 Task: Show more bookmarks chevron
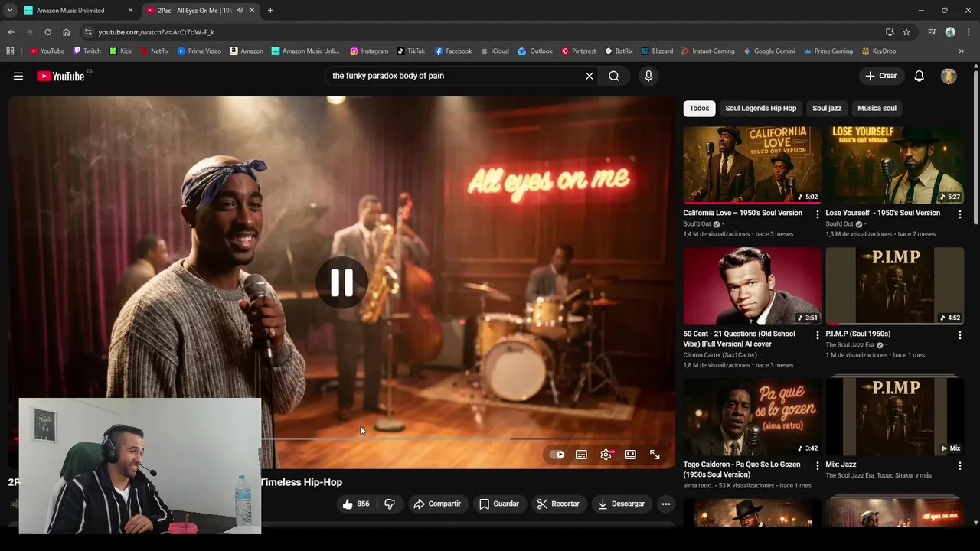point(962,51)
